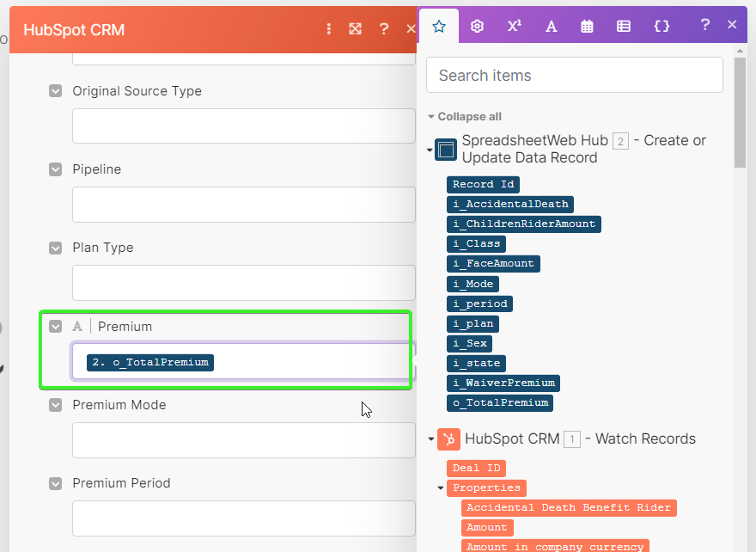Toggle the Premium Period checkbox
This screenshot has height=552, width=756.
pos(56,483)
